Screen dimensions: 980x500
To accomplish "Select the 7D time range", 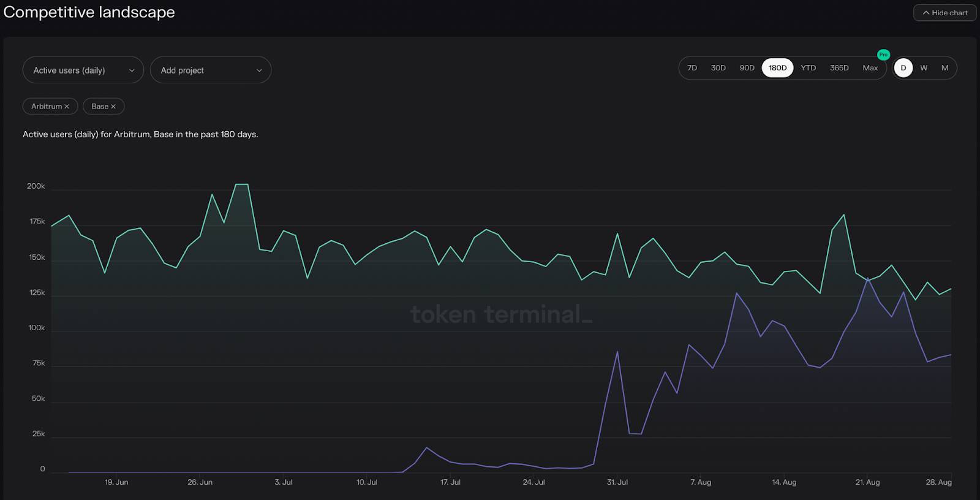I will point(692,68).
